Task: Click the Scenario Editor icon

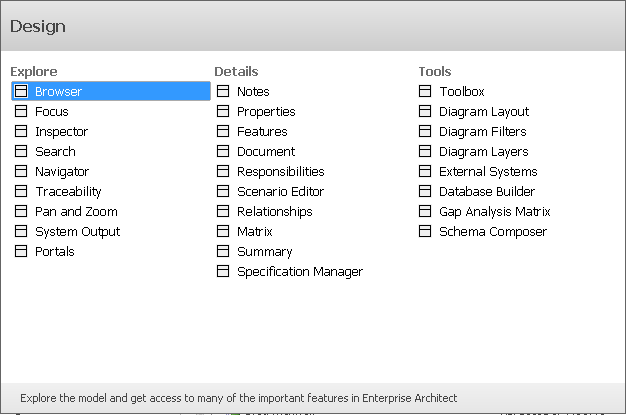Action: pyautogui.click(x=223, y=192)
